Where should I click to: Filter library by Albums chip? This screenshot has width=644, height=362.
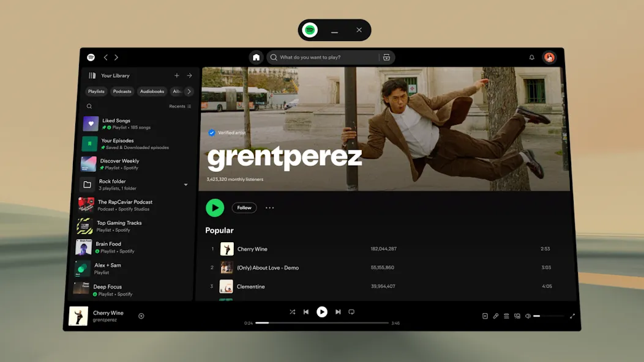click(x=176, y=92)
